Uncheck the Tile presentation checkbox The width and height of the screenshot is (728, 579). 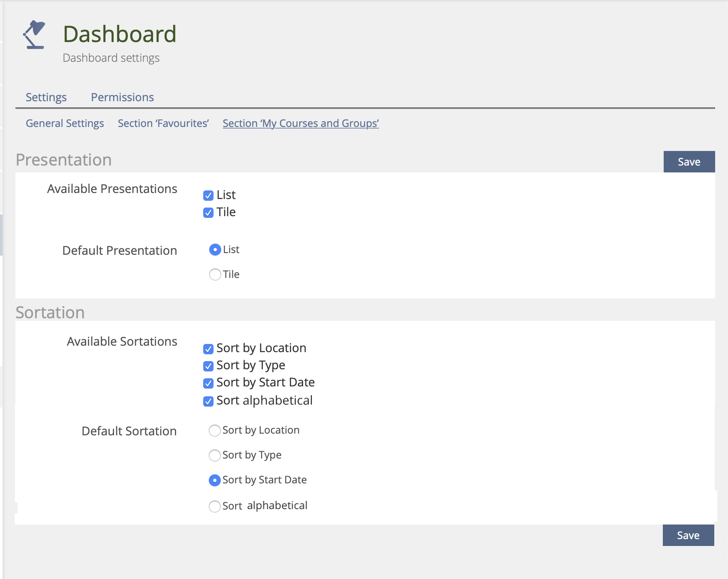tap(208, 213)
